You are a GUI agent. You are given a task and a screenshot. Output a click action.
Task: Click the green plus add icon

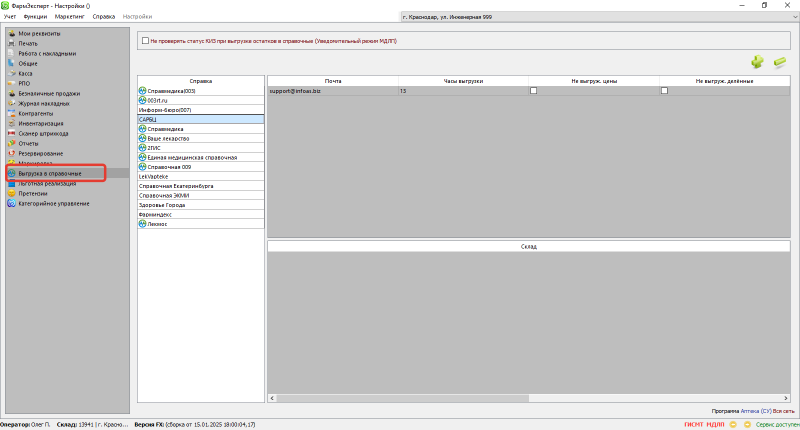pyautogui.click(x=757, y=62)
